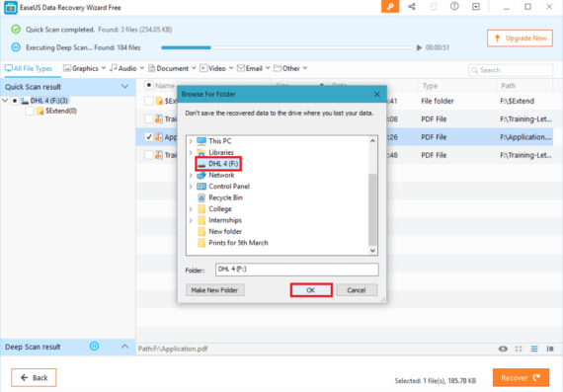
Task: Select Internships folder
Action: coord(225,220)
